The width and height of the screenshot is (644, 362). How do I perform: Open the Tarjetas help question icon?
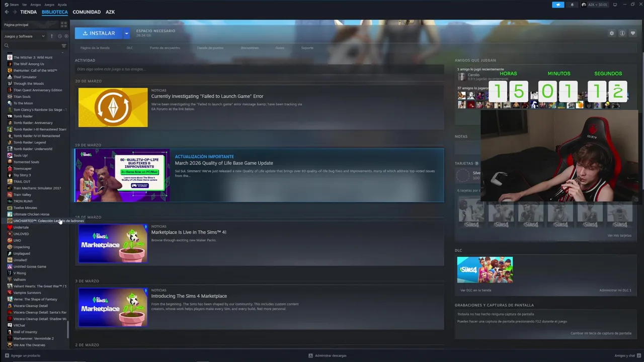coord(477,163)
